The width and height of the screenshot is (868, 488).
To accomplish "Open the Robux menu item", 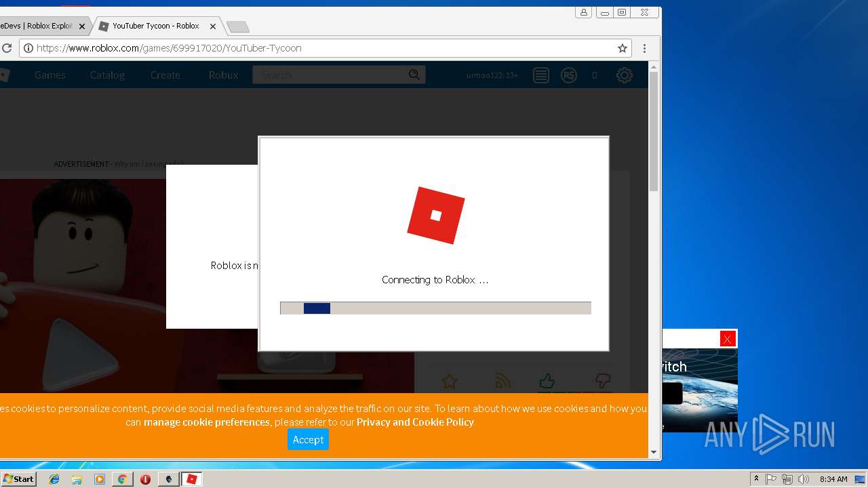I will click(223, 75).
